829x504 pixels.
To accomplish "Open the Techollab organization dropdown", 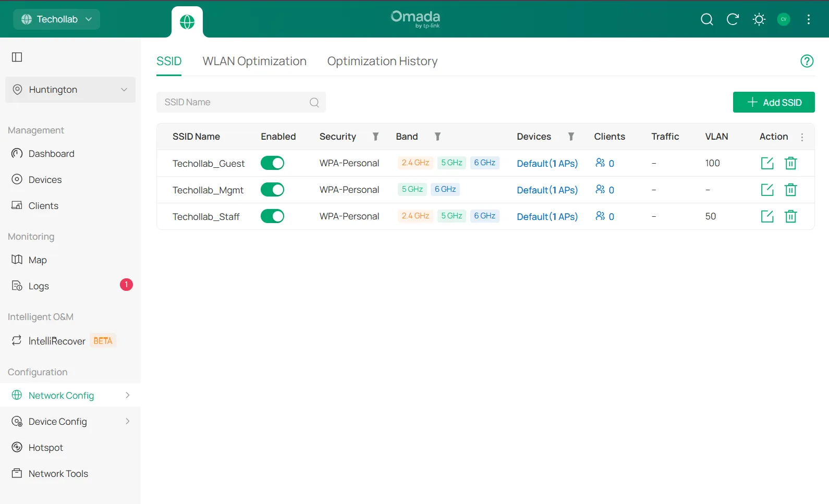I will [56, 19].
